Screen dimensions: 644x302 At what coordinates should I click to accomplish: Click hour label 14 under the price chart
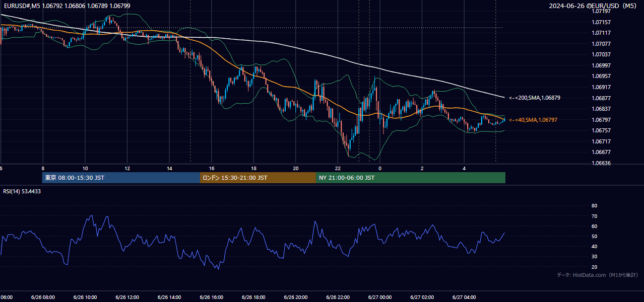click(x=169, y=169)
